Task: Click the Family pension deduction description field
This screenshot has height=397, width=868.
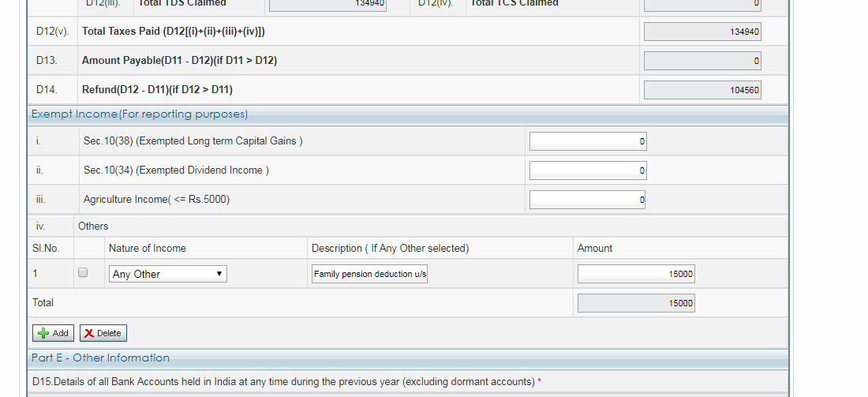Action: [369, 274]
